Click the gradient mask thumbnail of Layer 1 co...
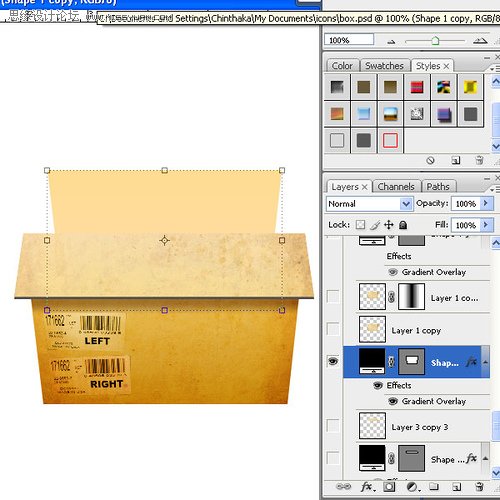The image size is (500, 500). click(411, 297)
